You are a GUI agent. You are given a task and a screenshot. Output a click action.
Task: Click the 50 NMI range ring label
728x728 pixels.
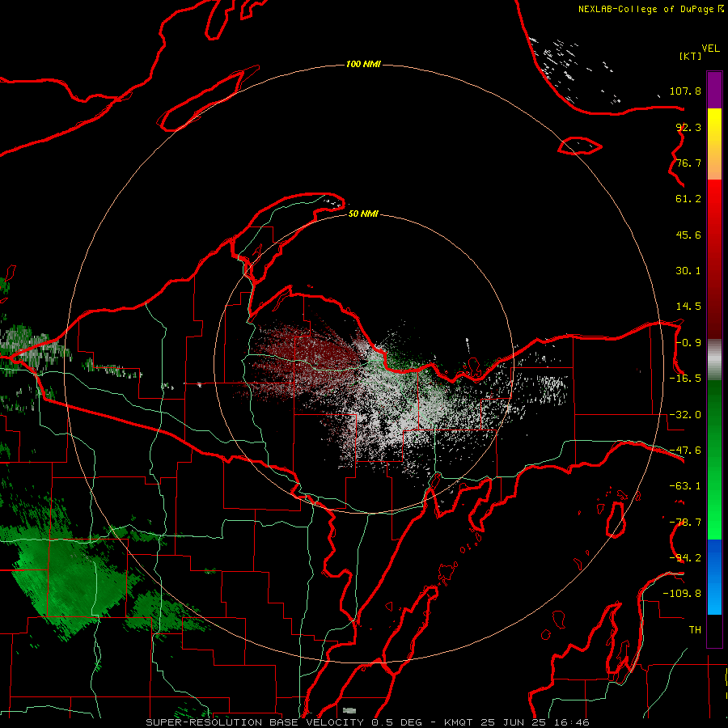363,214
